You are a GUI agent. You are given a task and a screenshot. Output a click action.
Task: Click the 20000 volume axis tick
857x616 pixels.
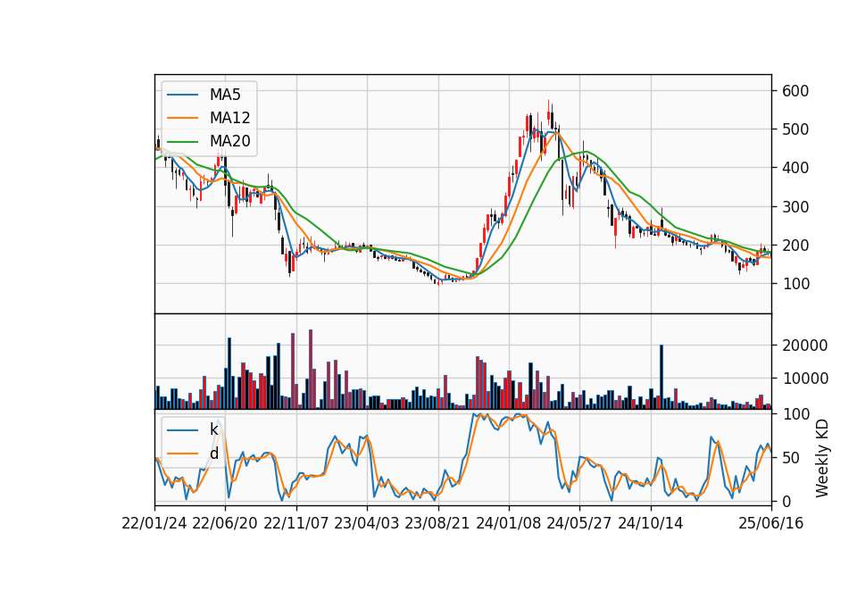pos(804,345)
